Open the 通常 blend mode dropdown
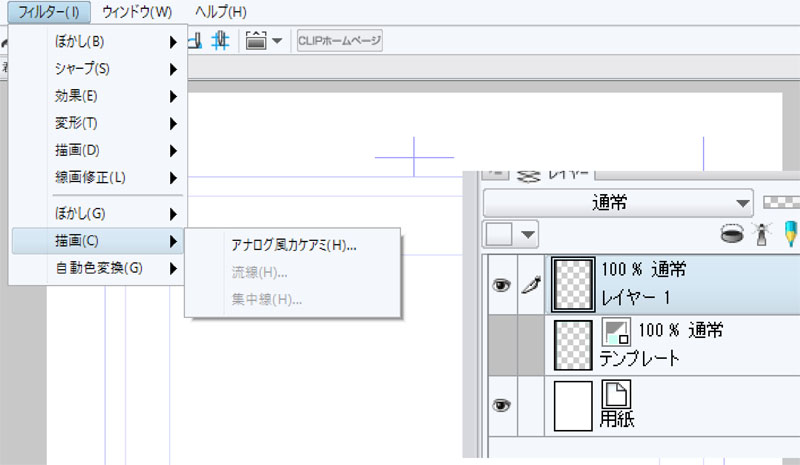 tap(617, 202)
